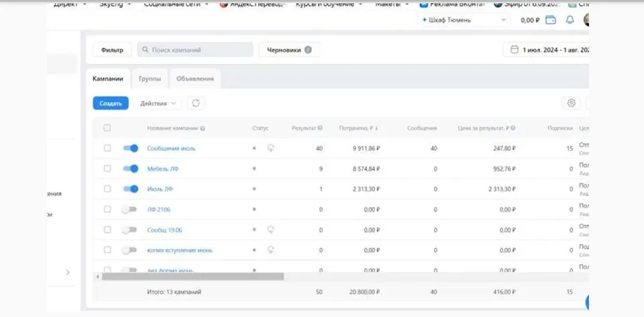Click the left arrow of horizontal scrollbar
Viewport: 644px width, 317px height.
point(98,277)
